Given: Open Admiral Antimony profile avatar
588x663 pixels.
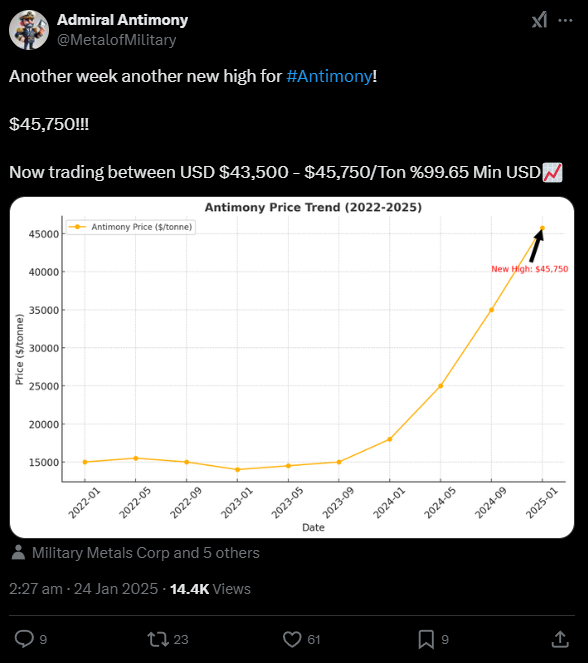Looking at the screenshot, I should click(29, 30).
